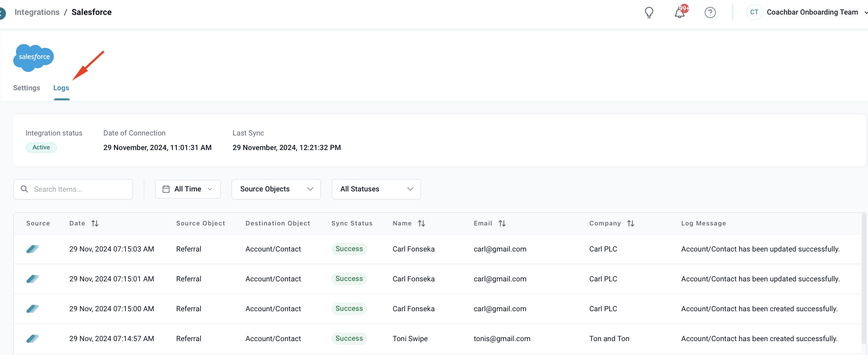The width and height of the screenshot is (868, 355).
Task: Expand the All Statuses filter dropdown
Action: pos(376,189)
